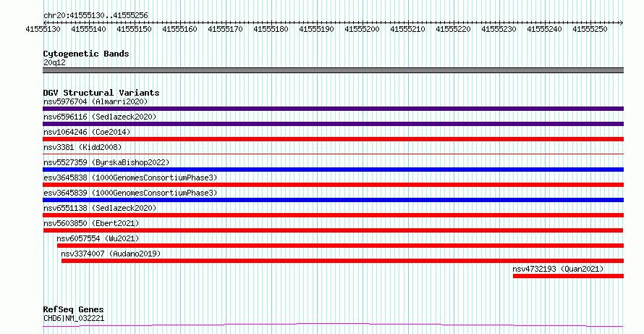Viewport: 644px width, 334px height.
Task: Select esv3645838 variant label
Action: click(130, 178)
